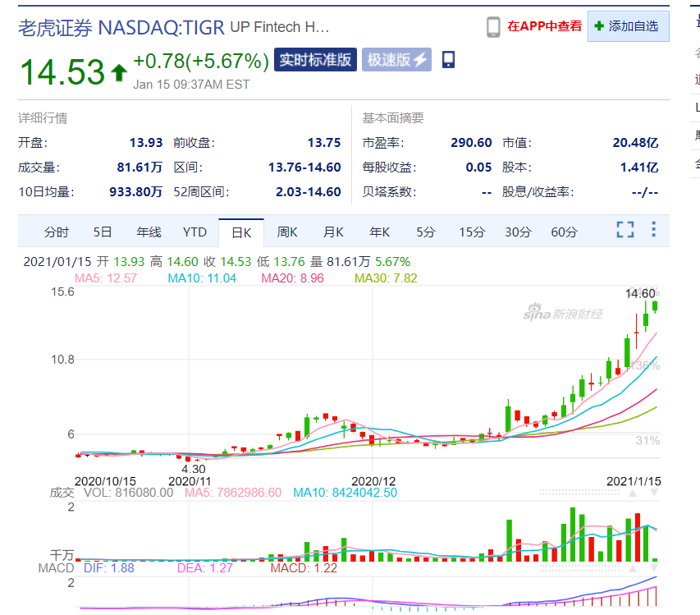This screenshot has height=615, width=700.
Task: Click up arrow in MACD indicator row
Action: coord(633,568)
